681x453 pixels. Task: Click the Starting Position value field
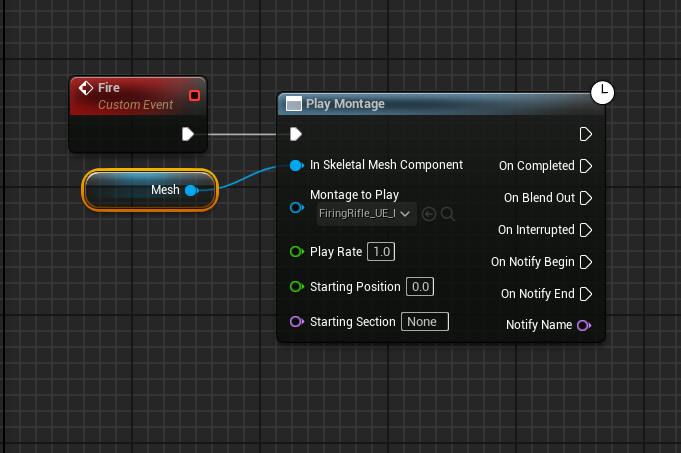pyautogui.click(x=420, y=287)
